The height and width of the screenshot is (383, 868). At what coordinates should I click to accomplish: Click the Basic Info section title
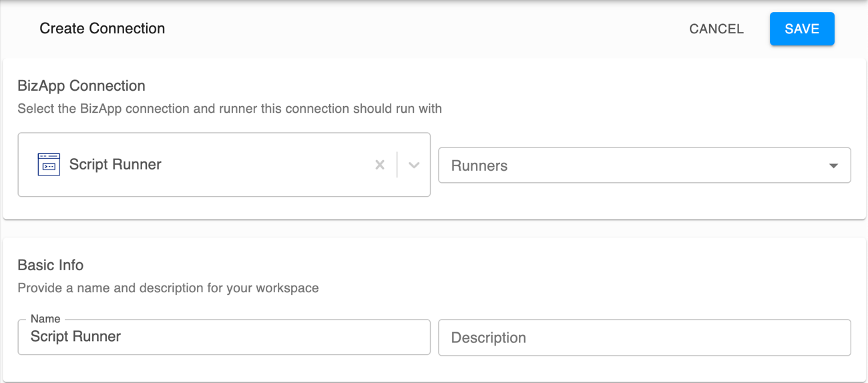51,265
